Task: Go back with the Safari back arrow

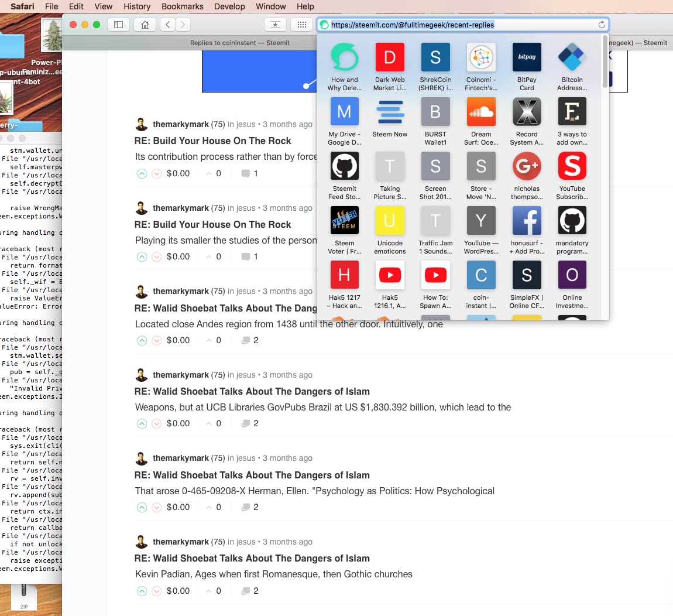Action: 168,25
